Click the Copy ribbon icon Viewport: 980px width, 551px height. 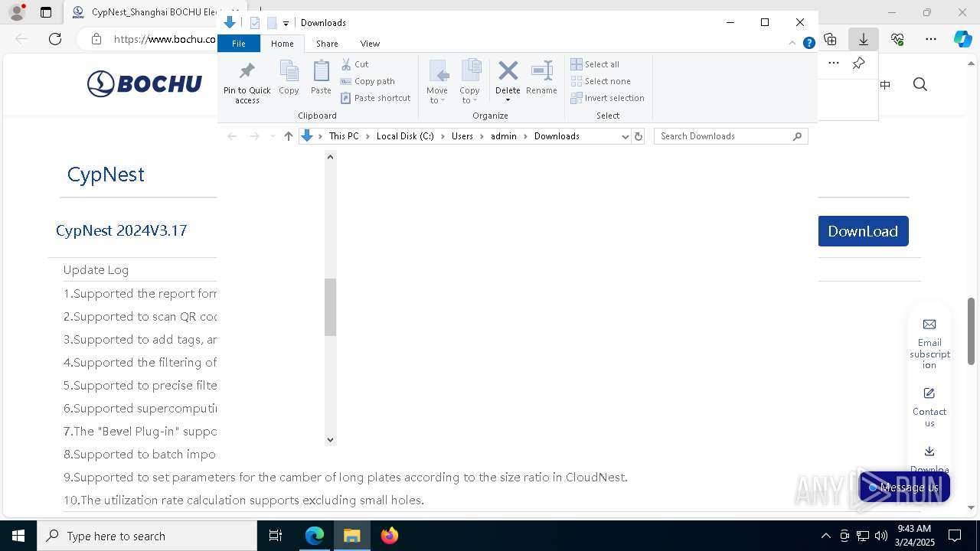tap(289, 77)
